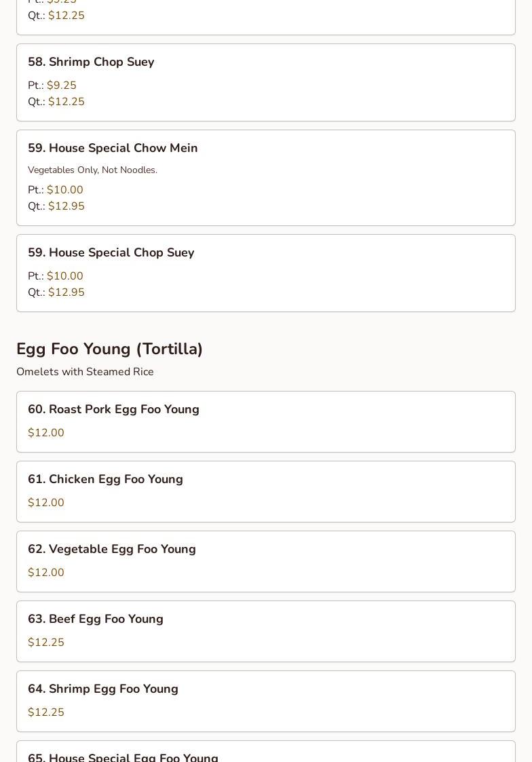The height and width of the screenshot is (762, 532).
Task: Click Beef Egg Foo Young $12.25 price
Action: (x=46, y=643)
